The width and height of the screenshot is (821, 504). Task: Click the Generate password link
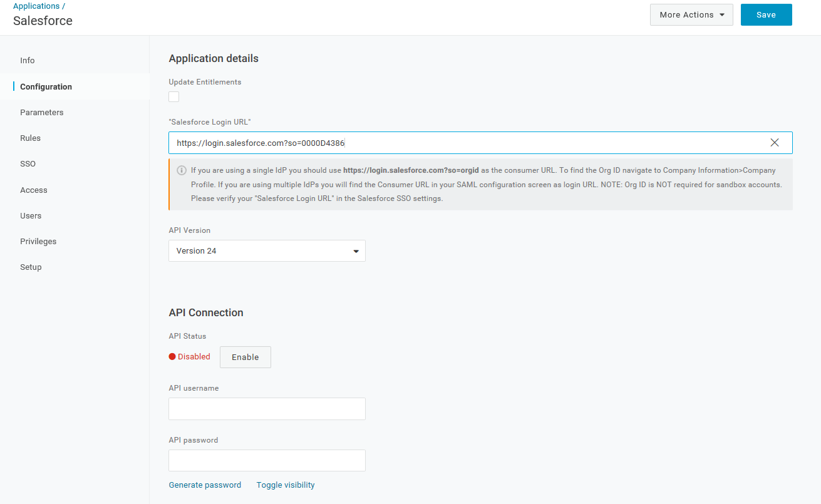click(205, 485)
